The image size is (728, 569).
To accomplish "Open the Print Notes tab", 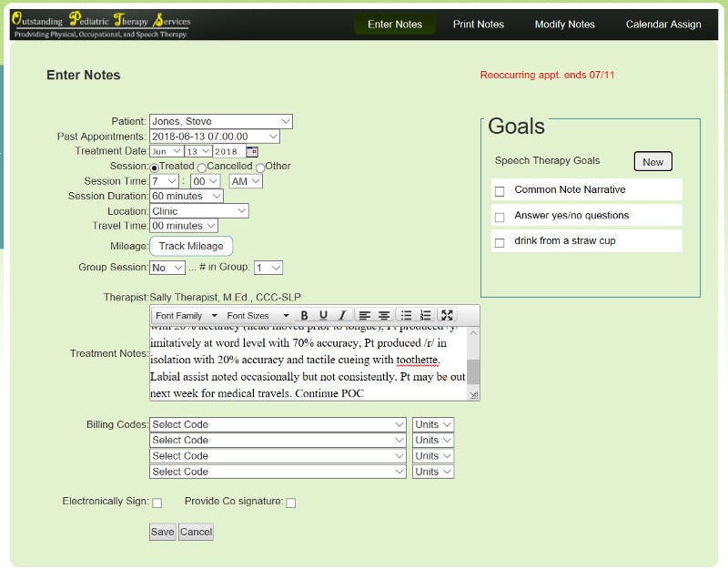I will click(x=479, y=25).
